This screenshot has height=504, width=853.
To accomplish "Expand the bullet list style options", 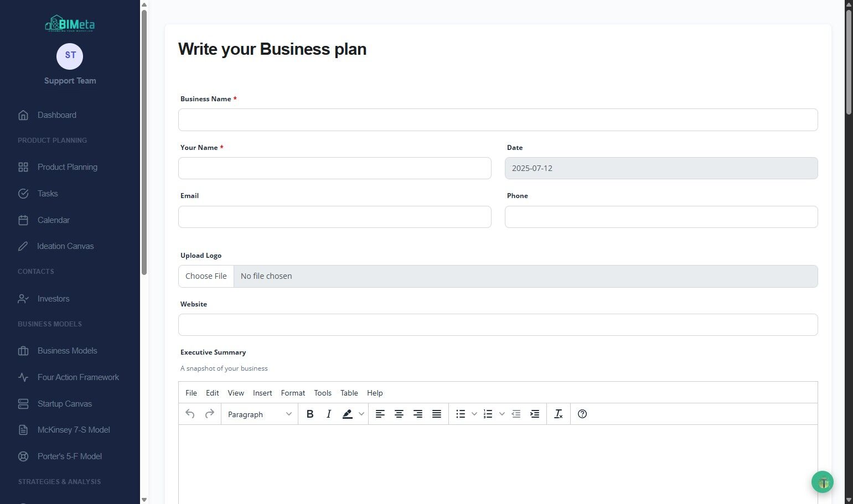I will 474,414.
